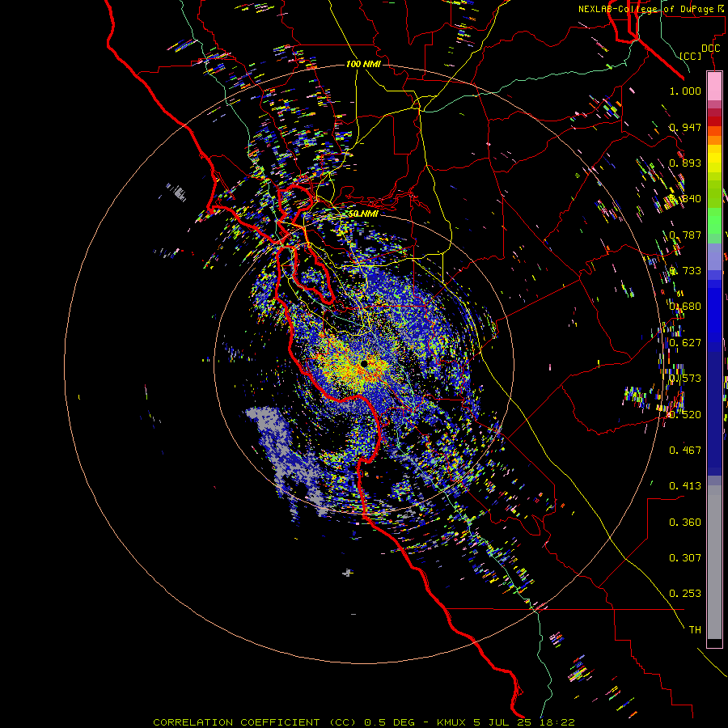Click the 0.680 scale value
Screen dimensions: 728x728
point(685,307)
